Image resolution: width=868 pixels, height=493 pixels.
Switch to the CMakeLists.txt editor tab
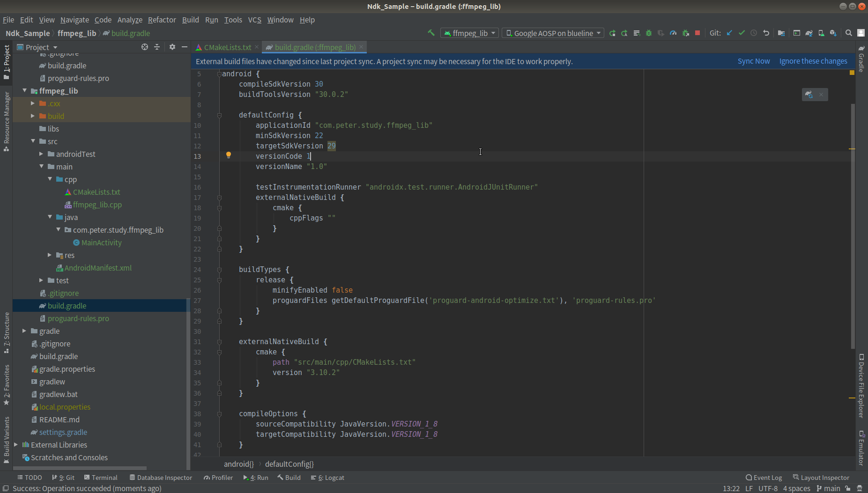pyautogui.click(x=228, y=47)
